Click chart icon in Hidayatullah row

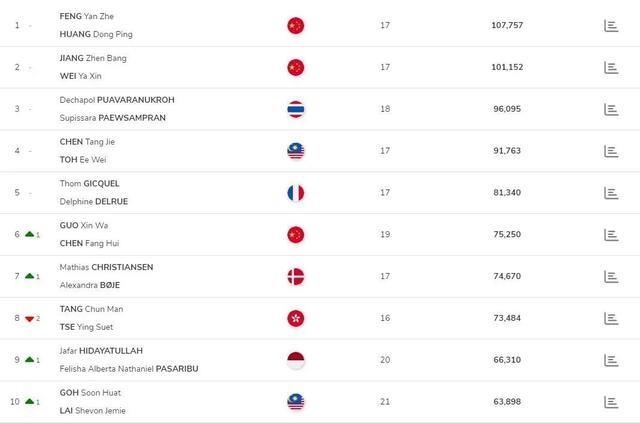pos(611,359)
